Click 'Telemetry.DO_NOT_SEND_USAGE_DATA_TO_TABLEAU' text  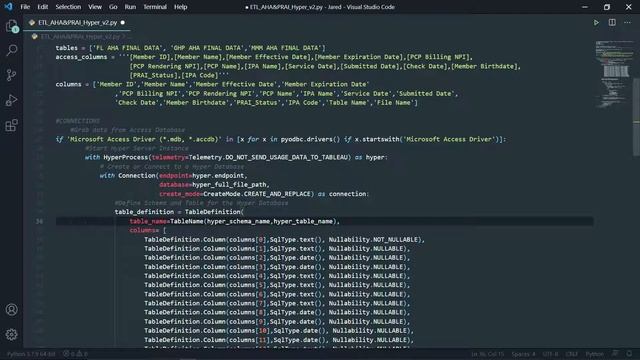268,157
